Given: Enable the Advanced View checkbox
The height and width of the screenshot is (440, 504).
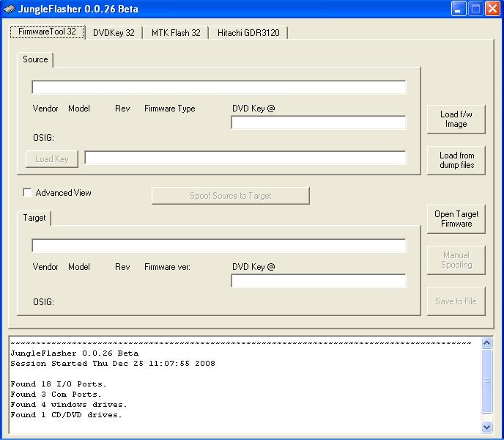Looking at the screenshot, I should [x=27, y=192].
